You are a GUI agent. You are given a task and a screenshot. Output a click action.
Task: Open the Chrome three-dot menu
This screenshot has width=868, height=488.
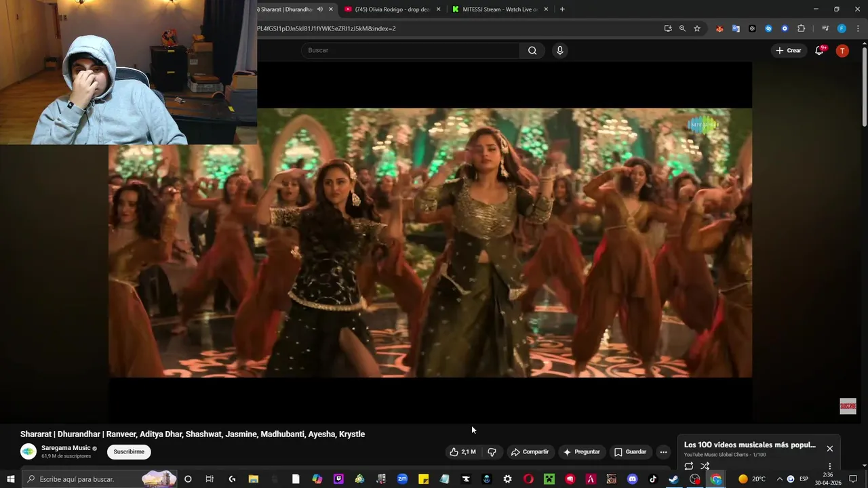[857, 28]
